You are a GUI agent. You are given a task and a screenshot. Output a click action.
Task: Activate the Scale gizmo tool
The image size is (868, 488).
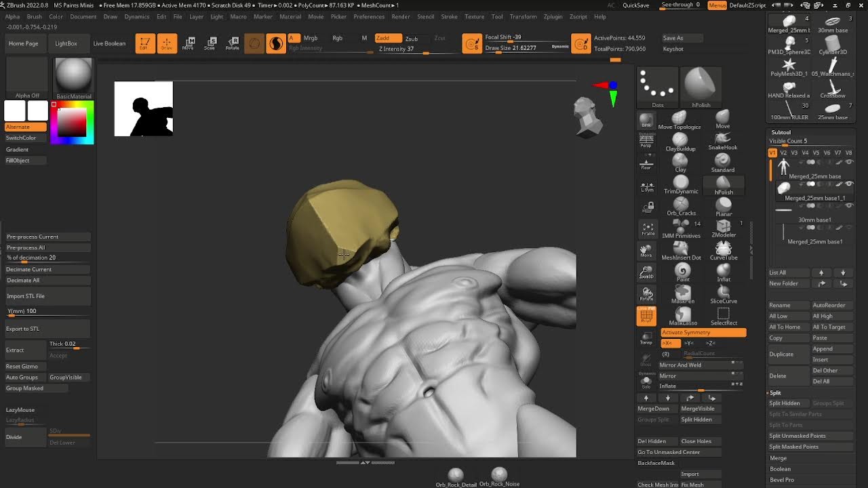(x=210, y=43)
